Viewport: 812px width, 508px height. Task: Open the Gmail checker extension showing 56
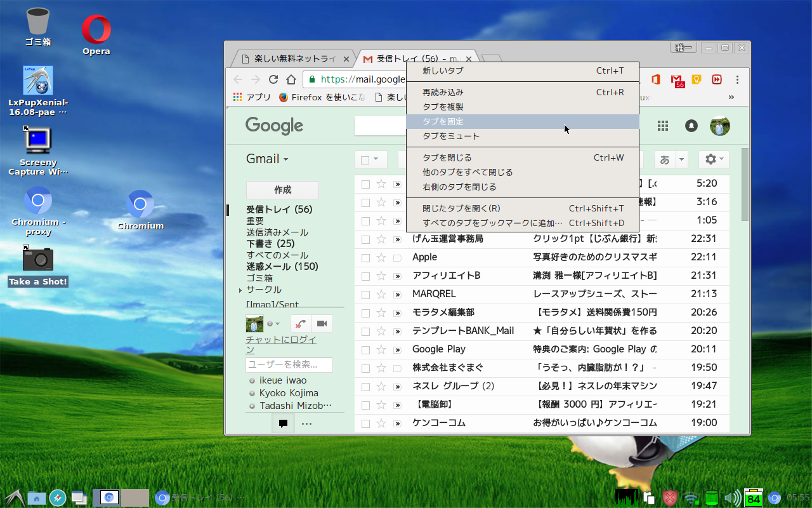(679, 80)
